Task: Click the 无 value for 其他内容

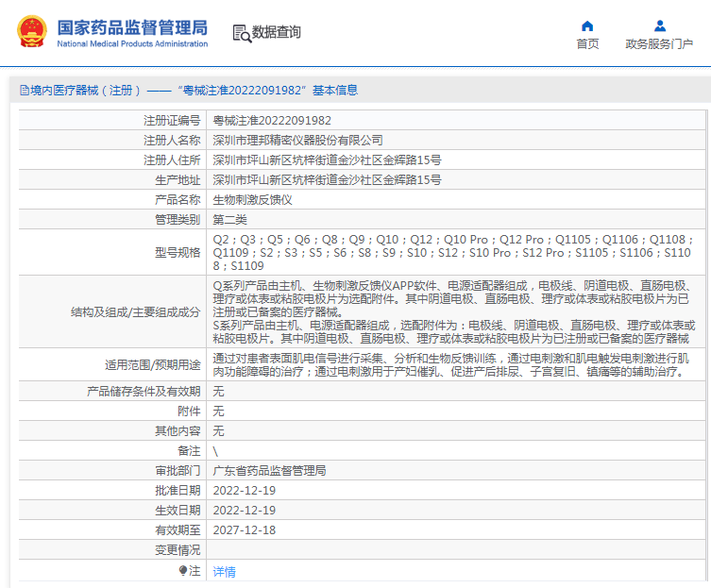Action: 218,430
